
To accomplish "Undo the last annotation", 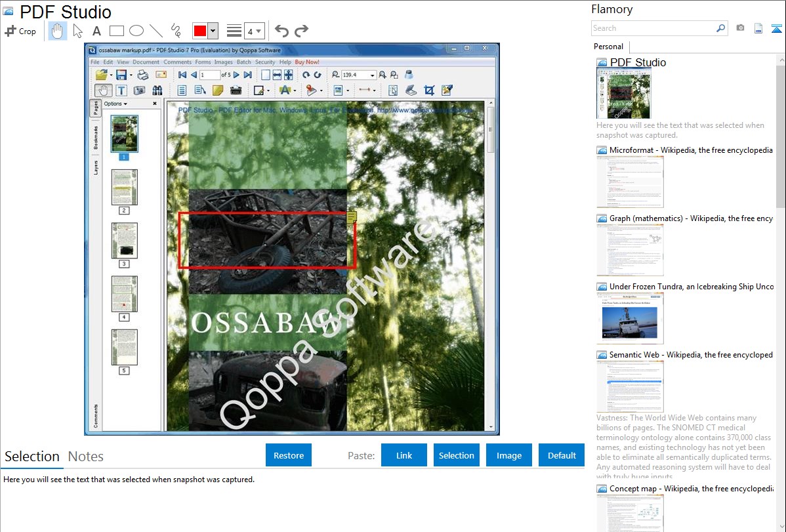I will (x=281, y=31).
